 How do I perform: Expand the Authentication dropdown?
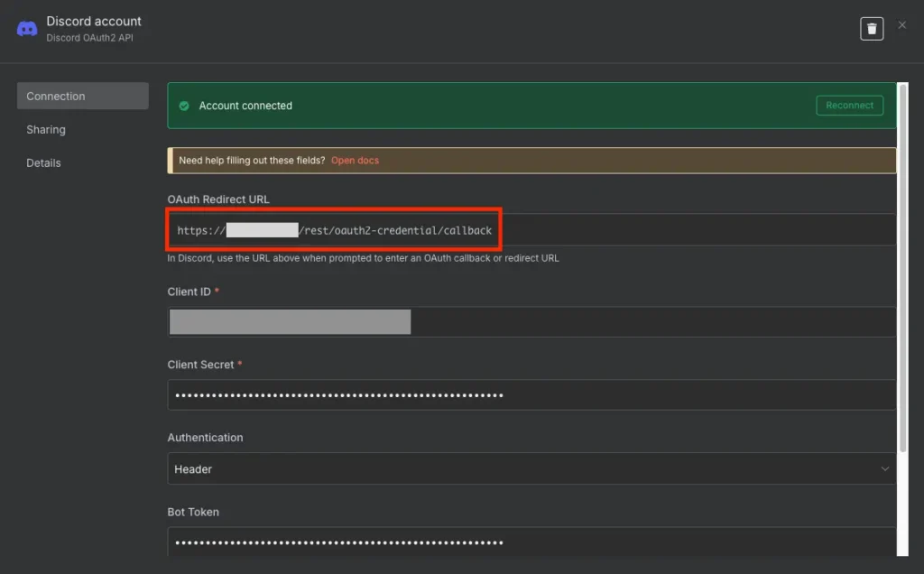coord(531,468)
